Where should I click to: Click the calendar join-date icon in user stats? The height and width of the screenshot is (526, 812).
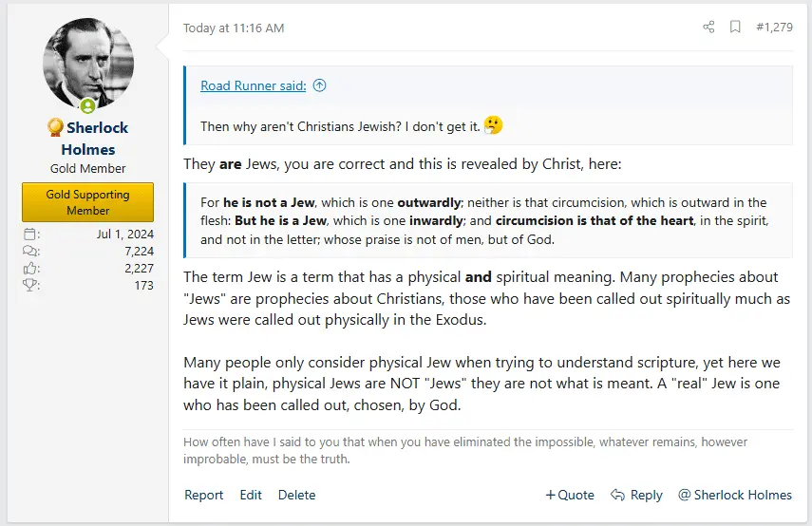29,235
